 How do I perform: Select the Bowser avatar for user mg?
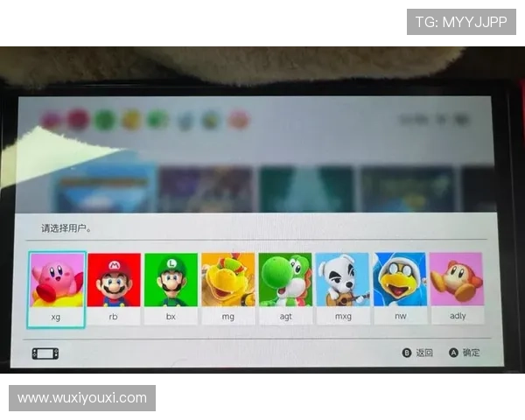click(x=227, y=279)
